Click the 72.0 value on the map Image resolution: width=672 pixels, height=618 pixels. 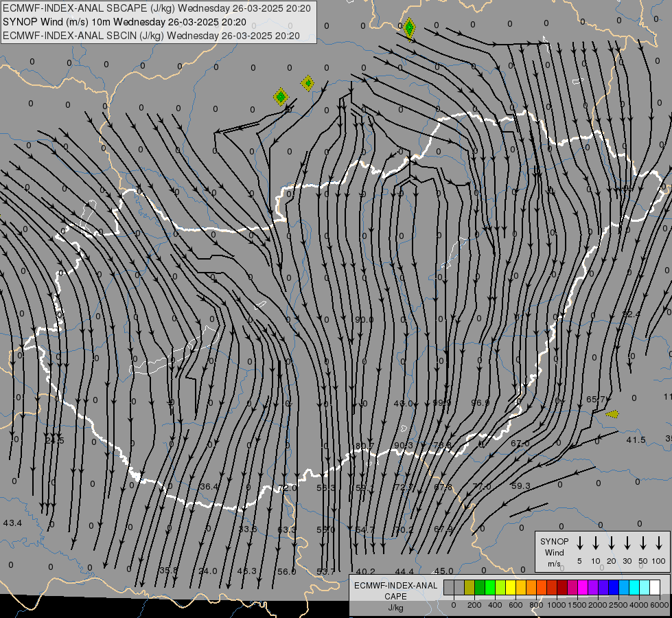[x=288, y=488]
